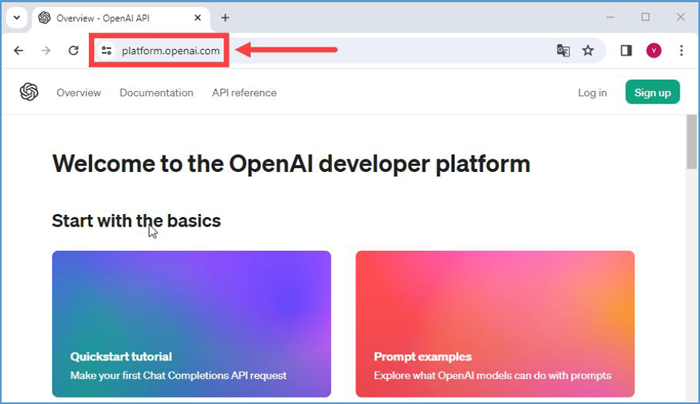700x404 pixels.
Task: Select the Overview - OpenAI API tab
Action: pyautogui.click(x=121, y=18)
